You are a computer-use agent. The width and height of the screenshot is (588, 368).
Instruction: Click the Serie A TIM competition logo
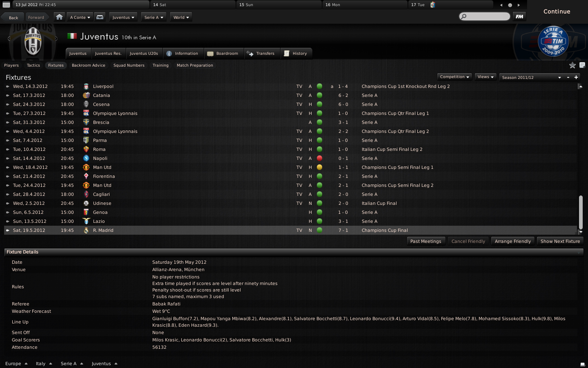(553, 41)
